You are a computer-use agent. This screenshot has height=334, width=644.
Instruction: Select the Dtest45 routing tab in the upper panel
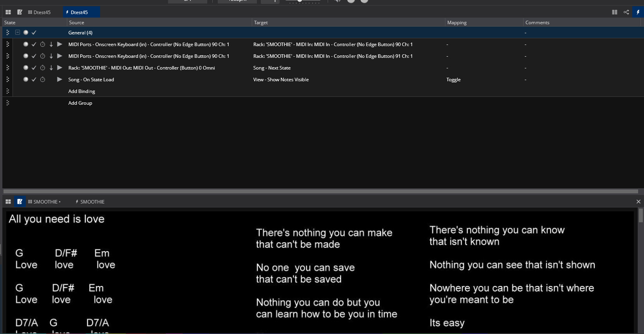[x=39, y=12]
